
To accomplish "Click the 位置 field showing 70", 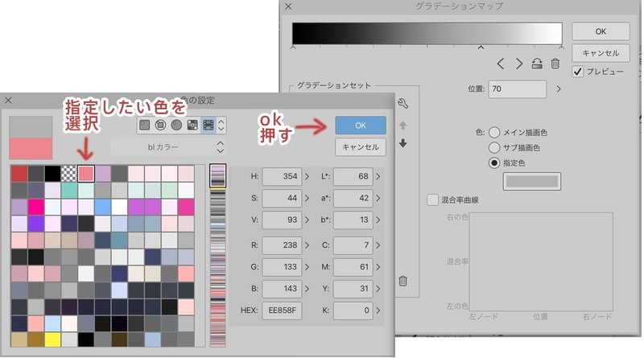I will click(x=518, y=88).
